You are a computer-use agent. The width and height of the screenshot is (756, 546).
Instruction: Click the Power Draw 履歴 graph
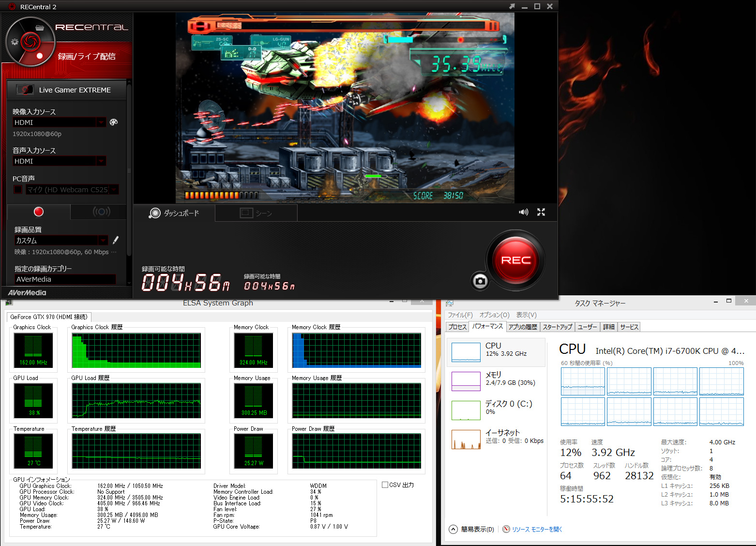pos(357,451)
